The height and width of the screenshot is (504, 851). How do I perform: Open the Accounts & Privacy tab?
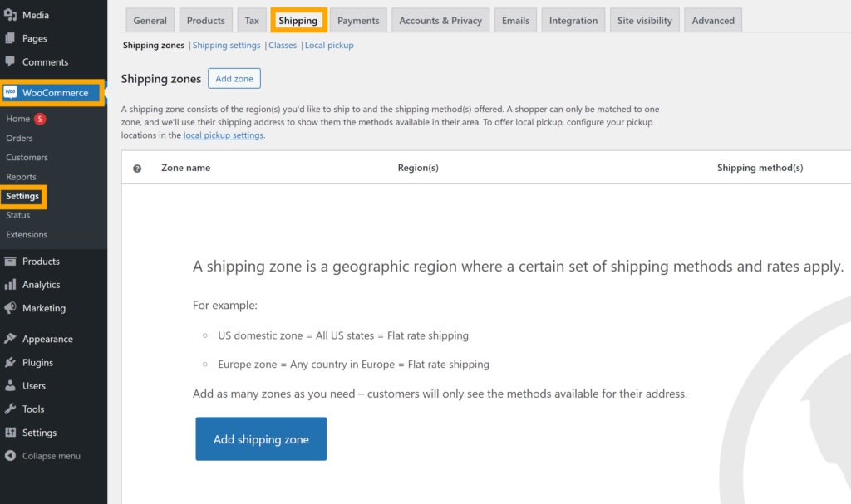[440, 21]
